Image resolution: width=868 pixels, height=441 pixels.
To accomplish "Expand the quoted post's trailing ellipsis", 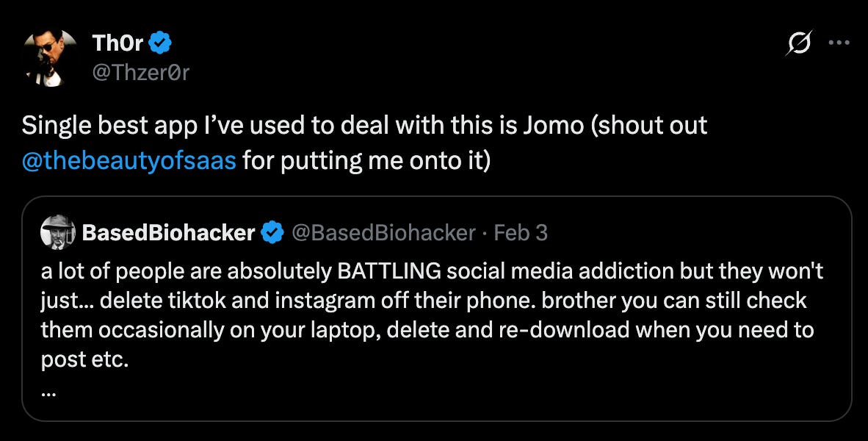I will 48,392.
